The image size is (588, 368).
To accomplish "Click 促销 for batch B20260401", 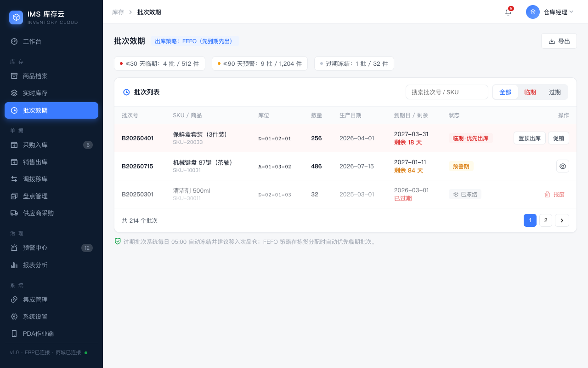I will [559, 138].
